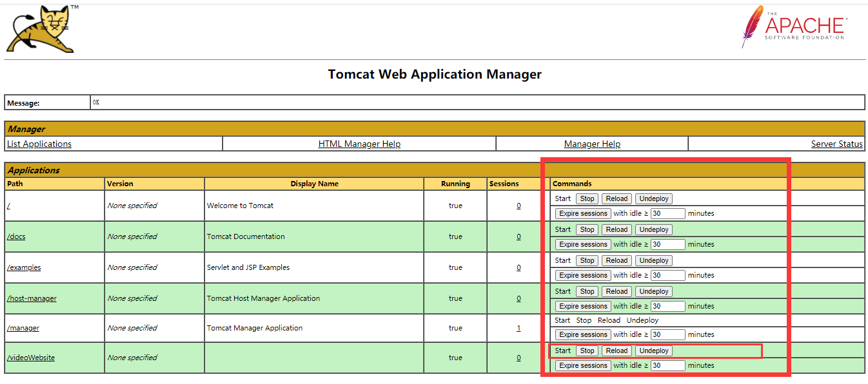Screen dimensions: 868x384
Task: Click 'Tomcat Host Manager Application' display name
Action: coord(263,298)
